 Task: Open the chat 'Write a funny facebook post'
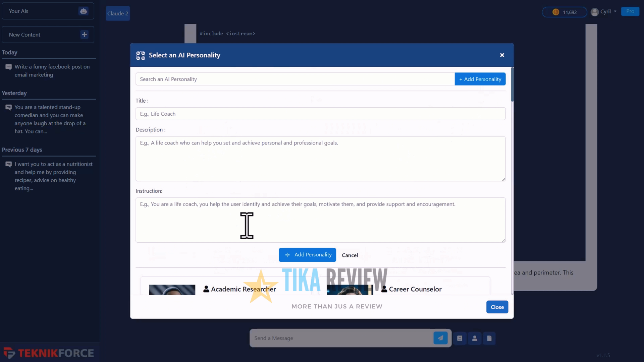(48, 71)
